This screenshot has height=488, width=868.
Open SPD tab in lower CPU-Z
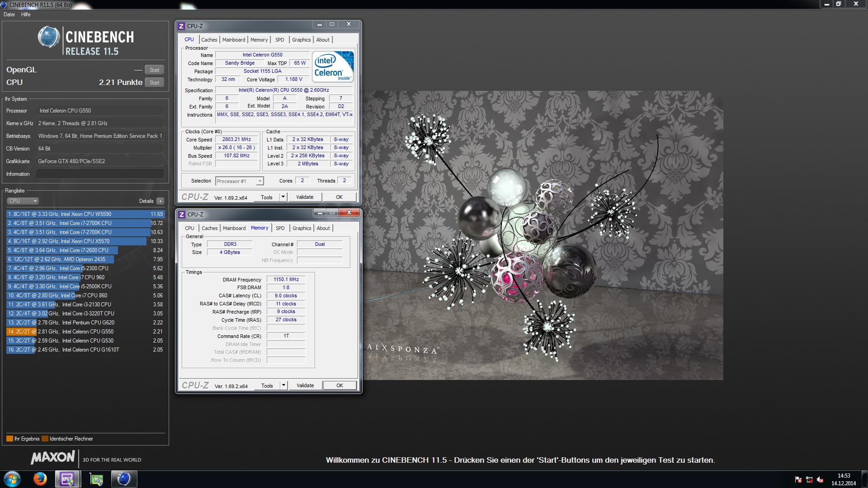(280, 228)
